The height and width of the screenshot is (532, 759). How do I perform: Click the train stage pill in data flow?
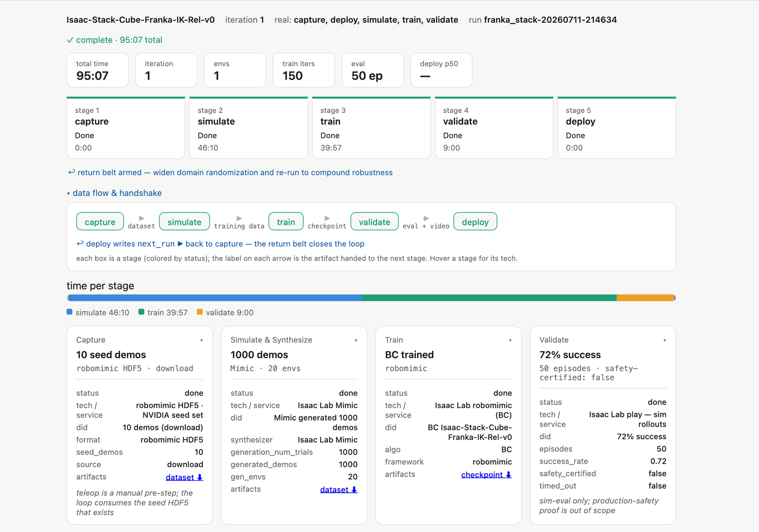tap(286, 222)
